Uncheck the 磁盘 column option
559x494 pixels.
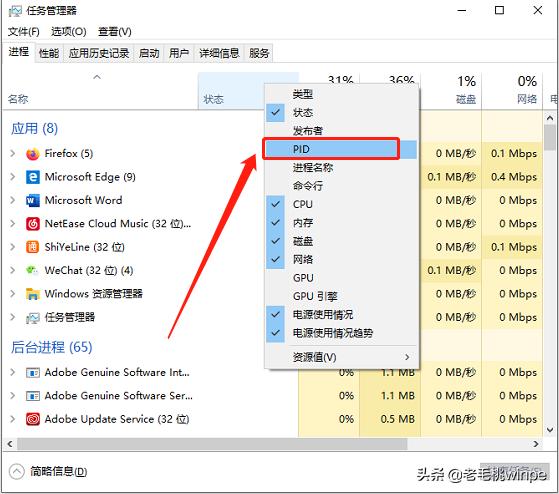pyautogui.click(x=275, y=241)
